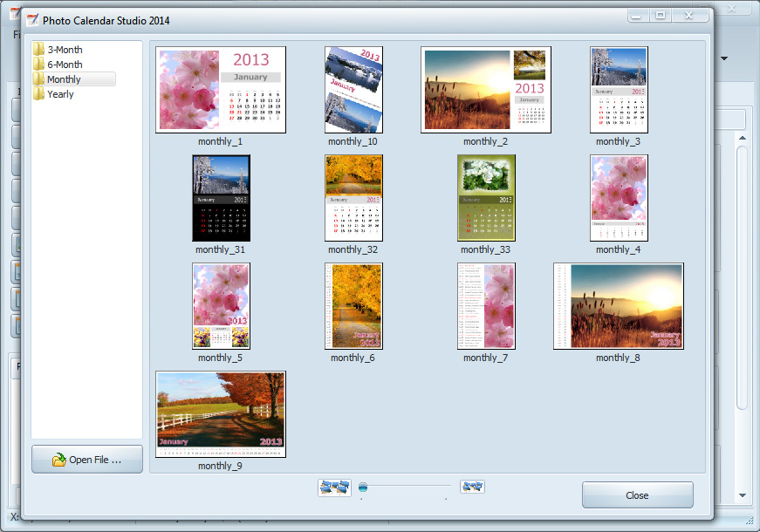760x532 pixels.
Task: Select the monthly_1 pink blossom template
Action: tap(220, 90)
